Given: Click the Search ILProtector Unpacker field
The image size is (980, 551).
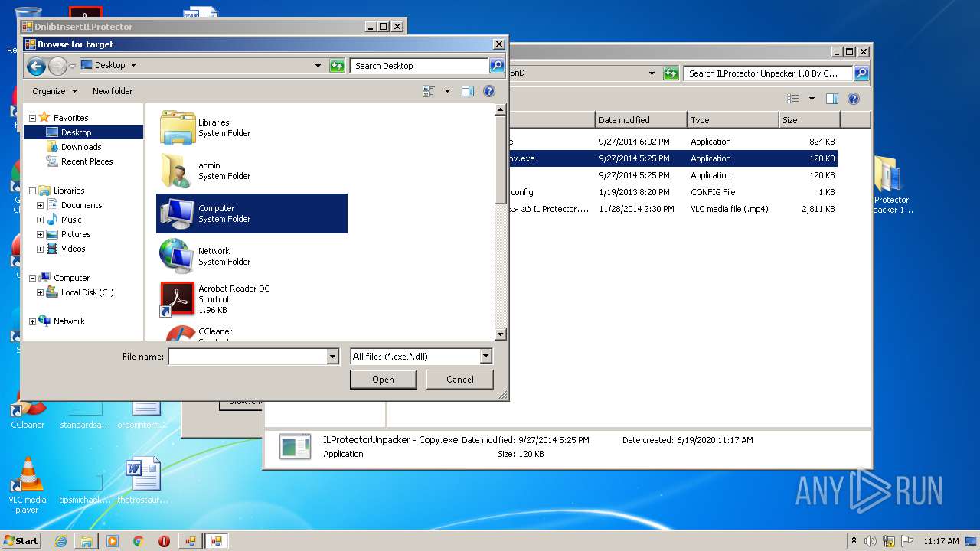Looking at the screenshot, I should pos(768,73).
